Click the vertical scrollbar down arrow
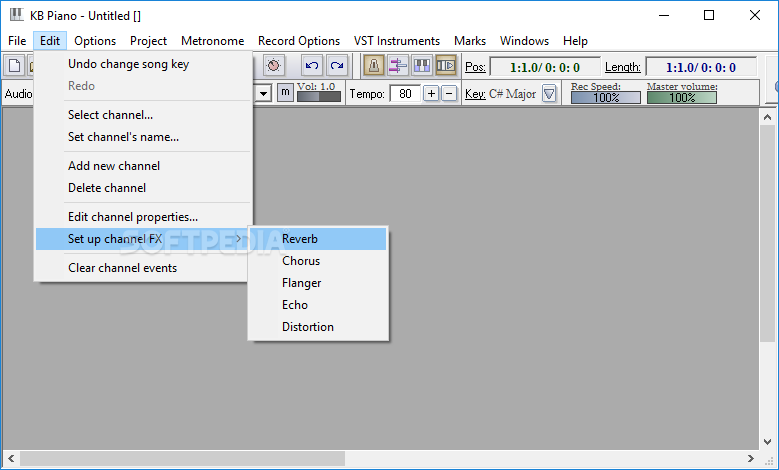This screenshot has height=470, width=779. tap(767, 441)
